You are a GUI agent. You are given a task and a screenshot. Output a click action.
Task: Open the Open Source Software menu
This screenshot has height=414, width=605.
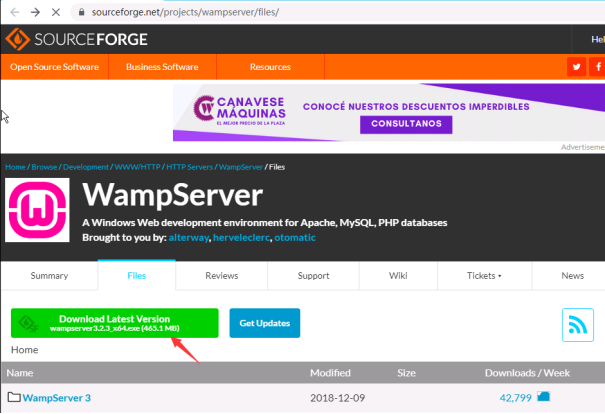coord(54,67)
